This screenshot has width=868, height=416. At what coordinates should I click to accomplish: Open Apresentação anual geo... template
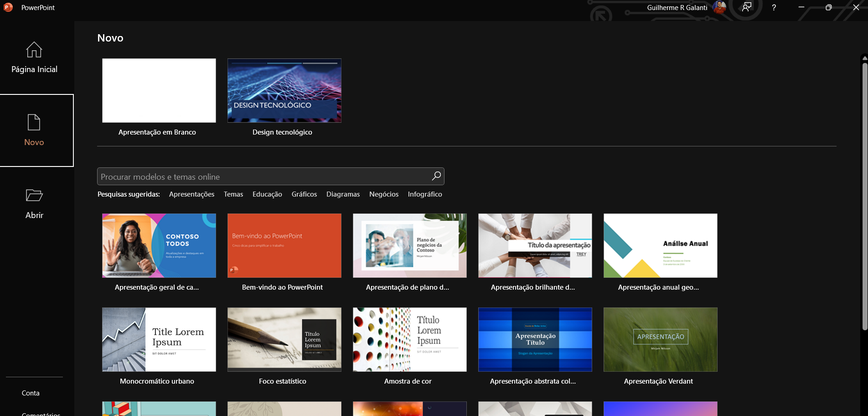coord(661,245)
